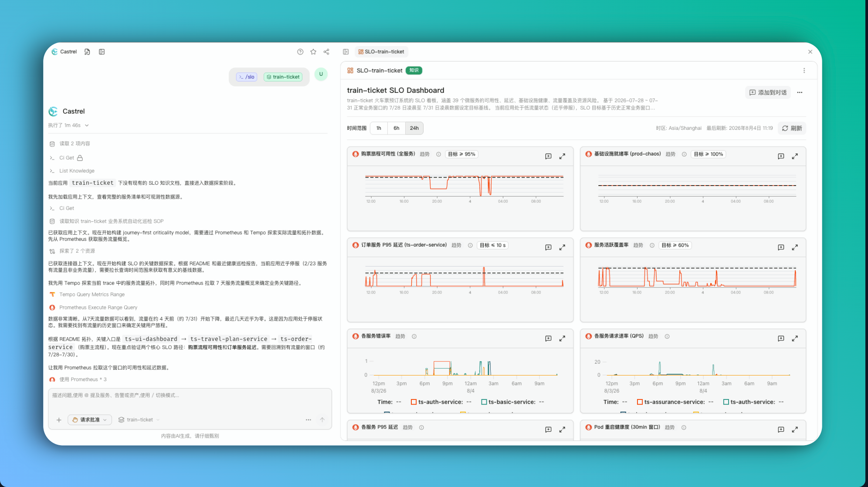
Task: Expand 订单服务 P95 延迟 chart fullscreen
Action: pos(563,247)
